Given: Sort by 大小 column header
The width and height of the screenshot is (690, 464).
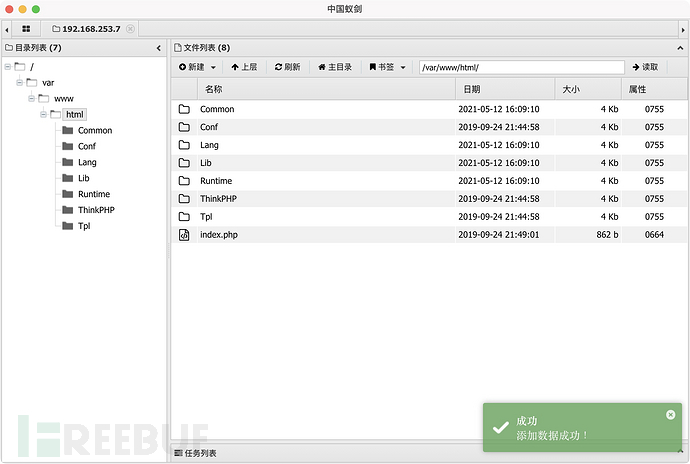Looking at the screenshot, I should (x=588, y=89).
